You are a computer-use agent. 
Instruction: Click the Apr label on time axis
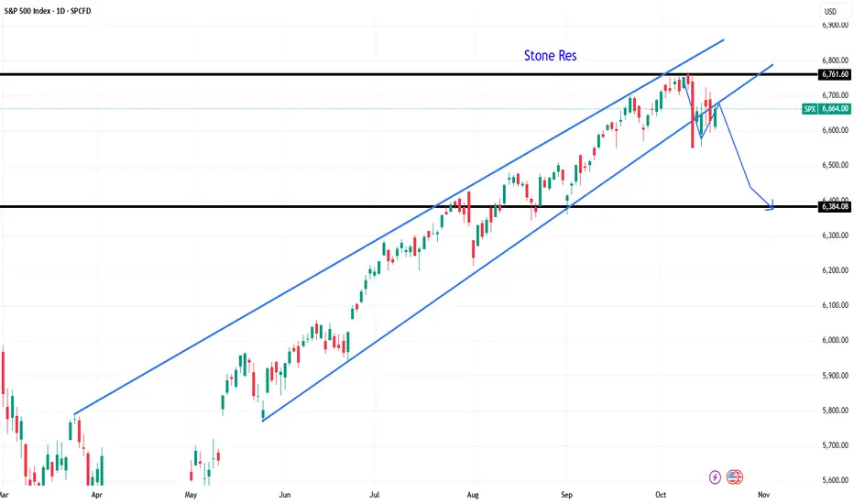tap(95, 493)
